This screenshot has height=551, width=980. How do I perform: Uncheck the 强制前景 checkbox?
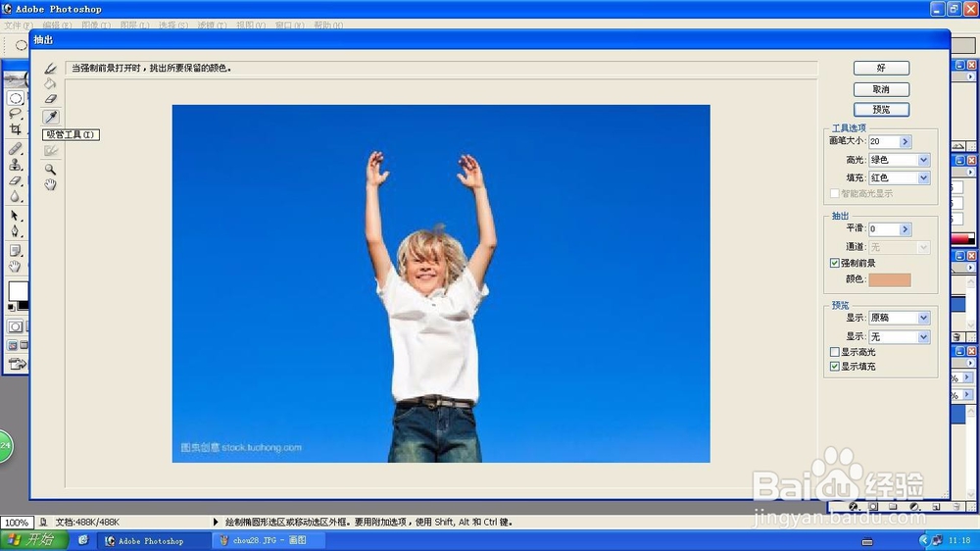834,263
